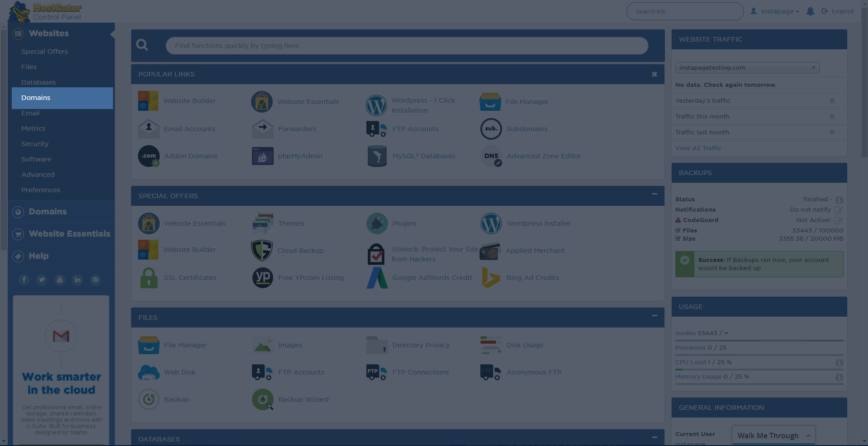Collapse the Walk Me Through panel

(x=809, y=435)
